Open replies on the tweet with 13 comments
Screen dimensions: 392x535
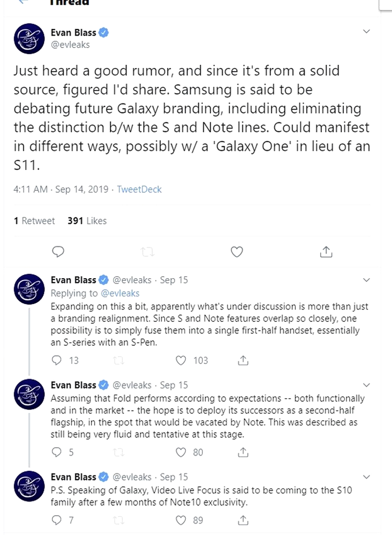click(x=56, y=360)
